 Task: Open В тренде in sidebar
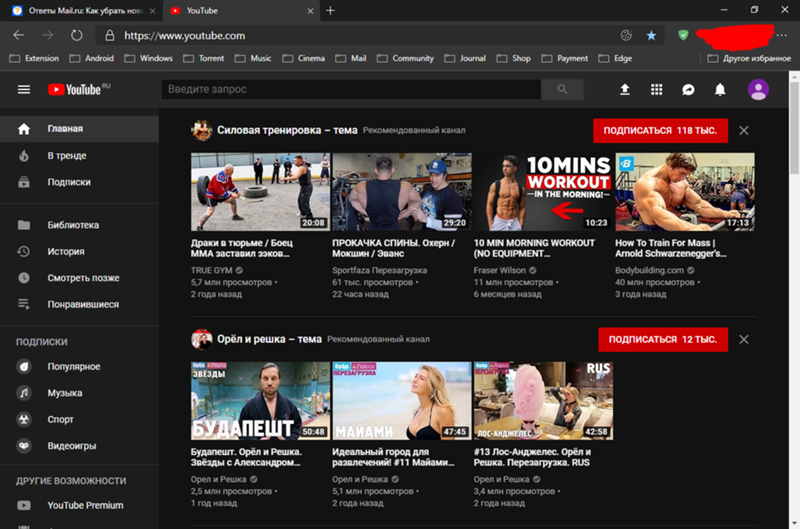[80, 156]
